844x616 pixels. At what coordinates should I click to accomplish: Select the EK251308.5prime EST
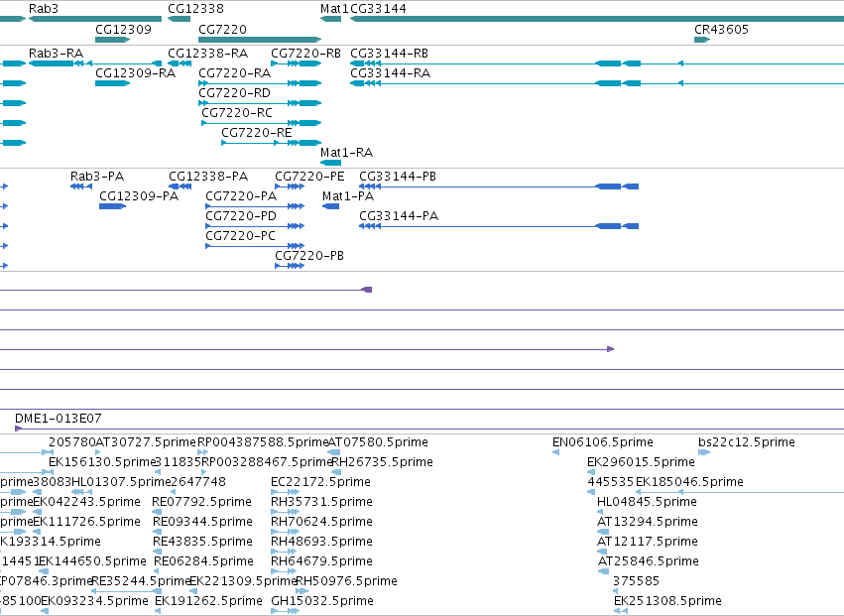(621, 612)
